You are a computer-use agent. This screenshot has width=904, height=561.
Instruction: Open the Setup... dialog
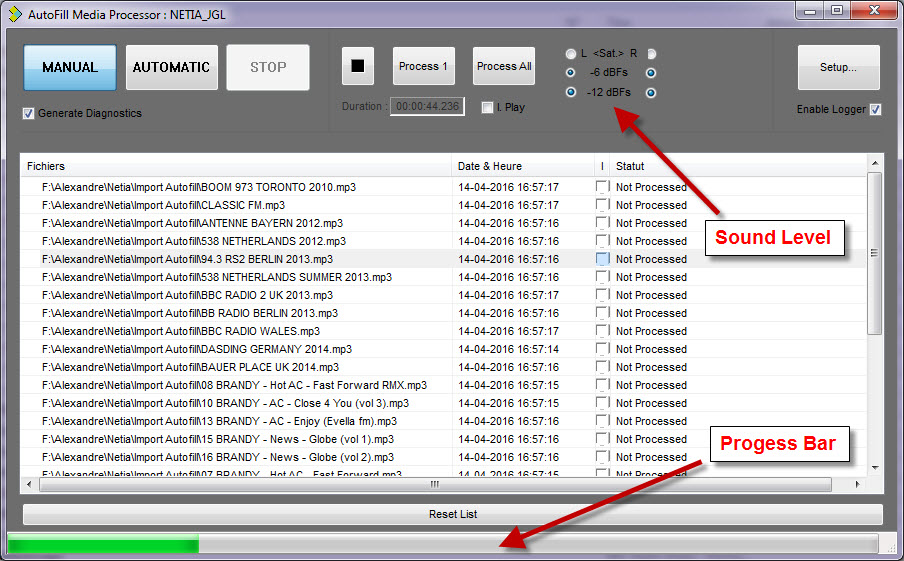pyautogui.click(x=838, y=67)
